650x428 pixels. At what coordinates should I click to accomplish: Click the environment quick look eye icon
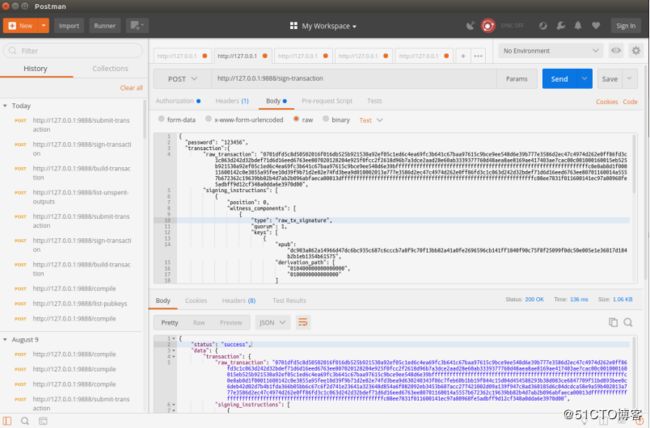pyautogui.click(x=616, y=51)
